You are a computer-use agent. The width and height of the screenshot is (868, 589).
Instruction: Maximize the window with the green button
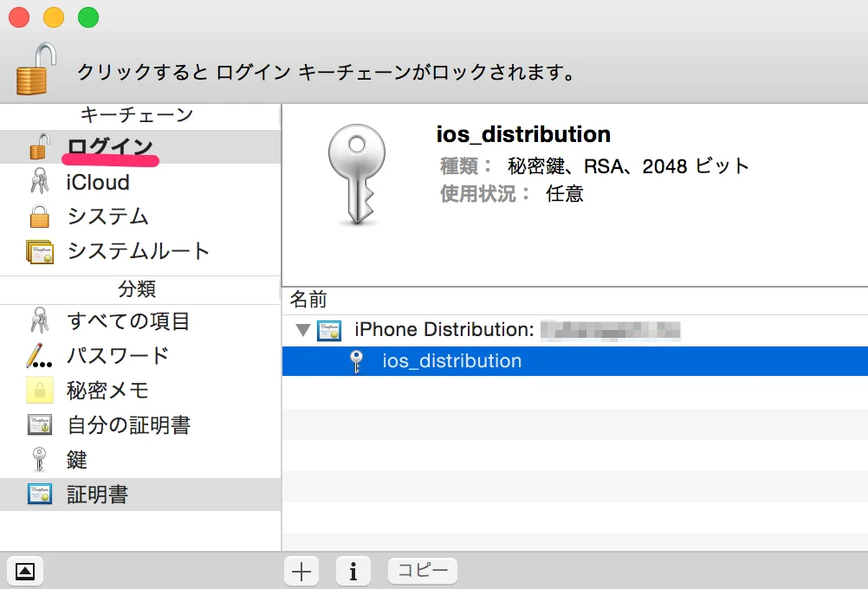click(88, 17)
